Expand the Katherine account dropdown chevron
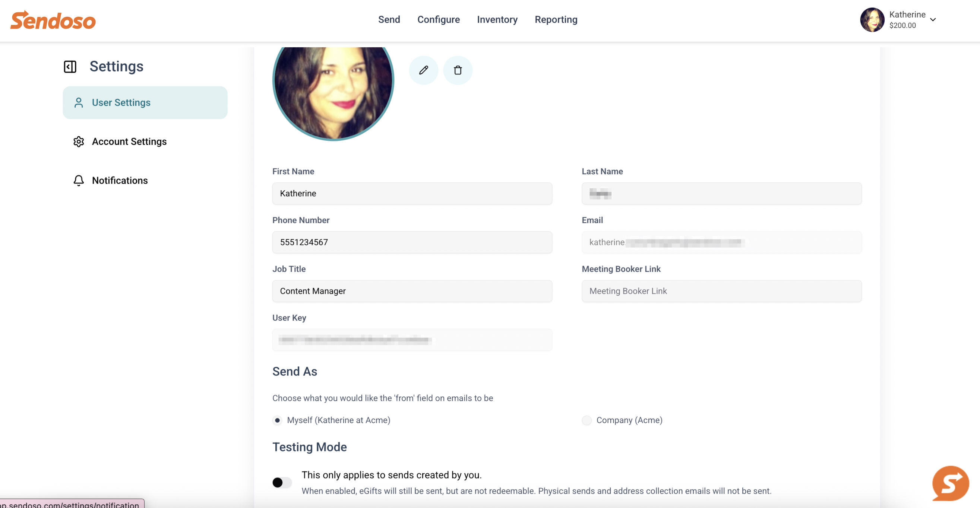Screen dimensions: 980x508 [x=933, y=20]
